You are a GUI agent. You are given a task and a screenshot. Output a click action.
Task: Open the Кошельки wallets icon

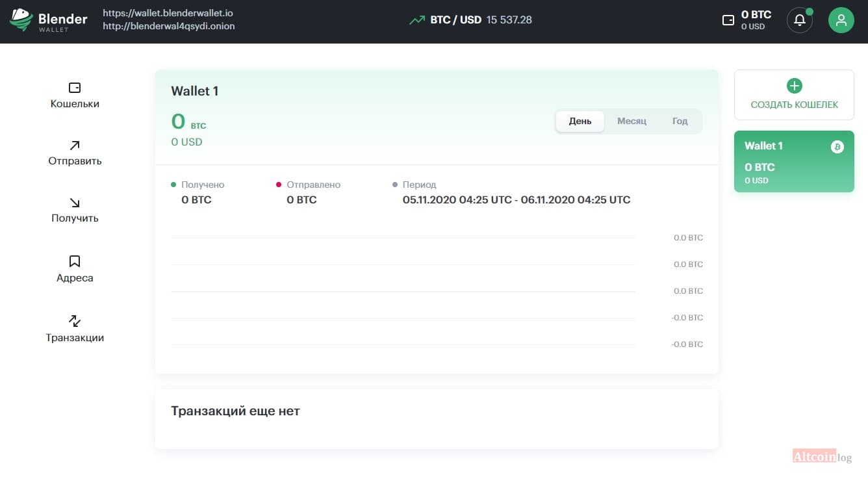[x=75, y=88]
